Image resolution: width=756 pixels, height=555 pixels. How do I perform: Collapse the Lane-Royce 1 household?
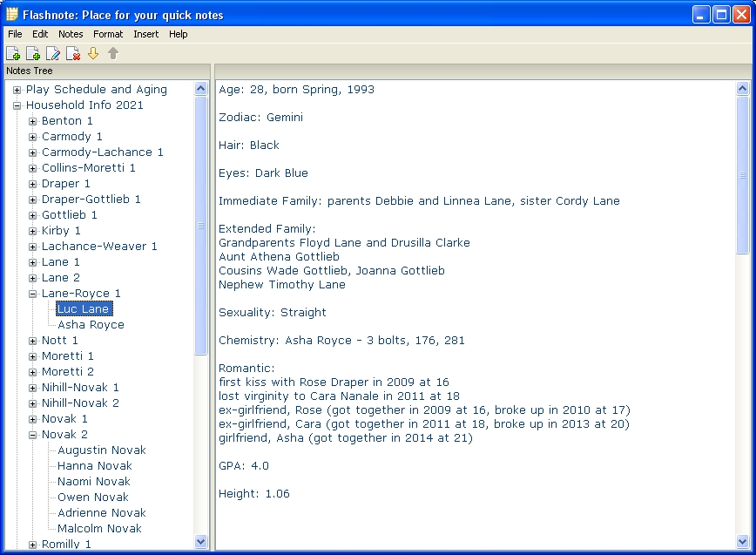click(32, 294)
